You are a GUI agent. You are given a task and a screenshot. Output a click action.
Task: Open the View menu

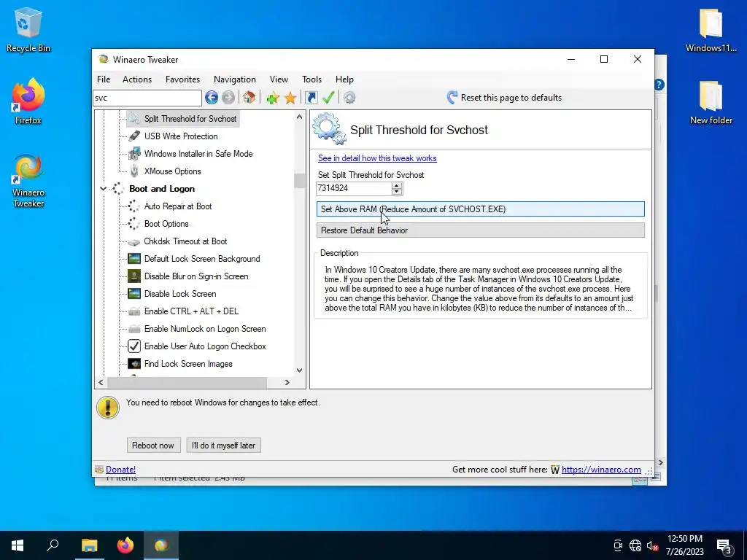[279, 79]
